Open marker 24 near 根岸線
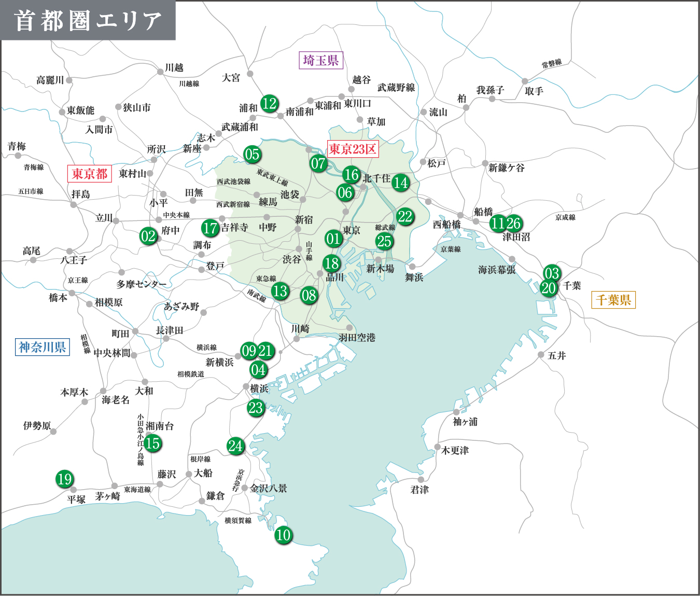 click(235, 446)
